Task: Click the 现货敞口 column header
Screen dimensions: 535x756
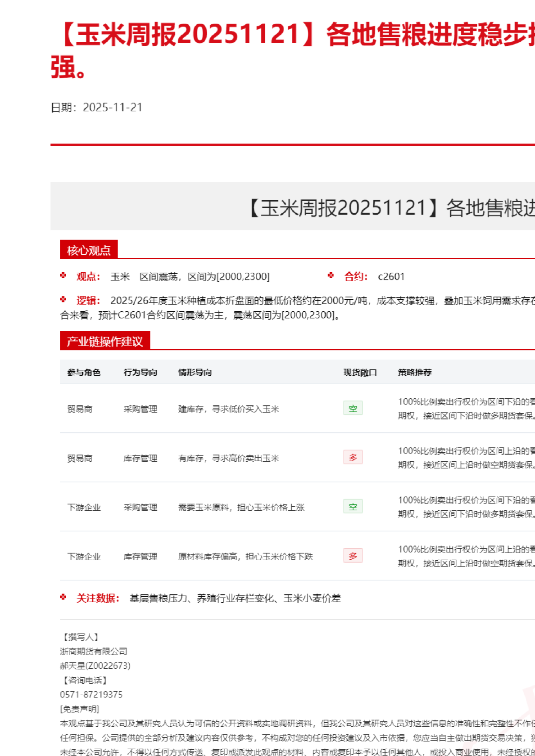Action: click(360, 372)
